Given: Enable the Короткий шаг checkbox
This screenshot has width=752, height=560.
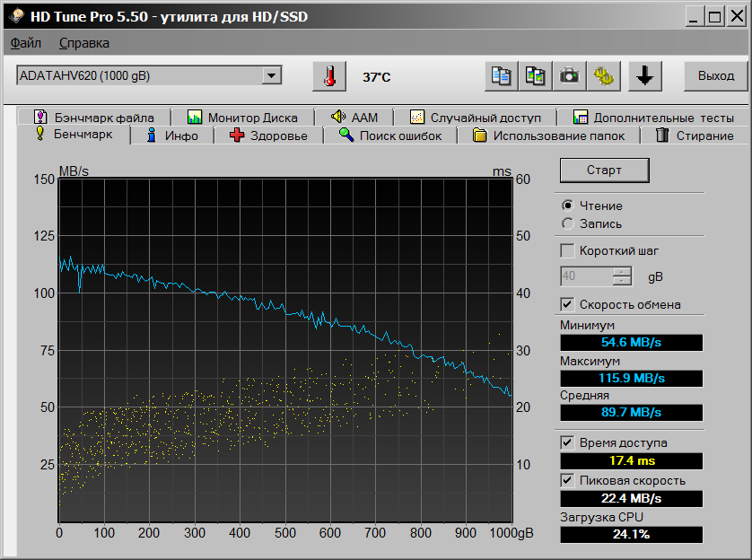Looking at the screenshot, I should [x=567, y=250].
